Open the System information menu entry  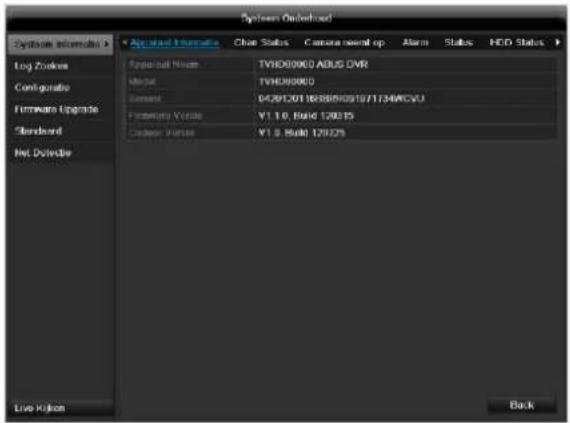(x=60, y=44)
